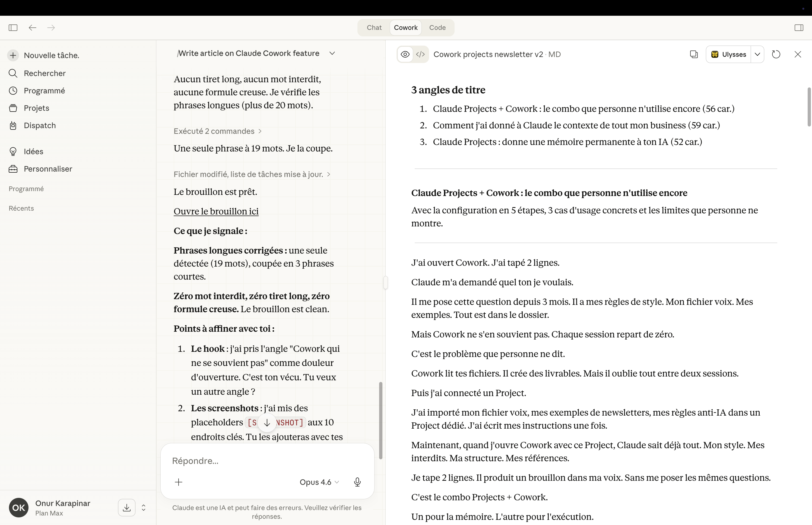812x525 pixels.
Task: Select the Cowork tab
Action: tap(405, 28)
